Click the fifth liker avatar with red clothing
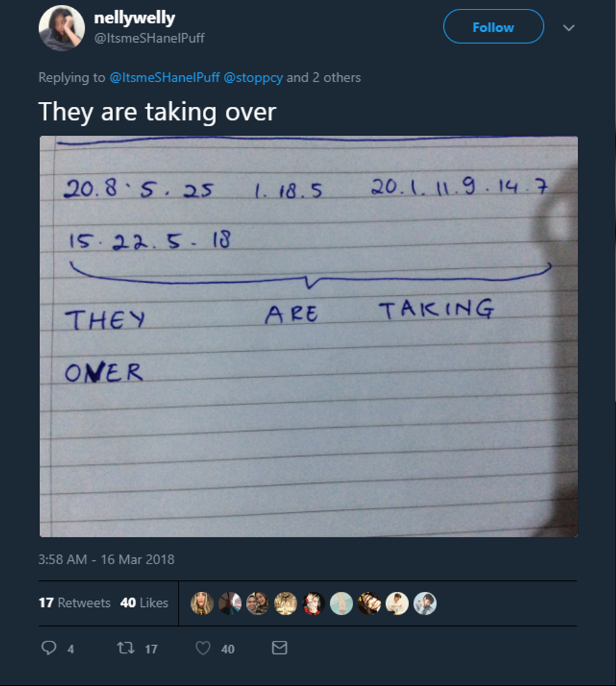 pyautogui.click(x=313, y=603)
